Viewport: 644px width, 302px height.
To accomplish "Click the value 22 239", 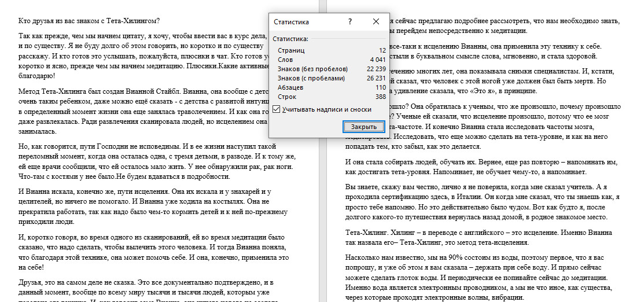I will [376, 69].
